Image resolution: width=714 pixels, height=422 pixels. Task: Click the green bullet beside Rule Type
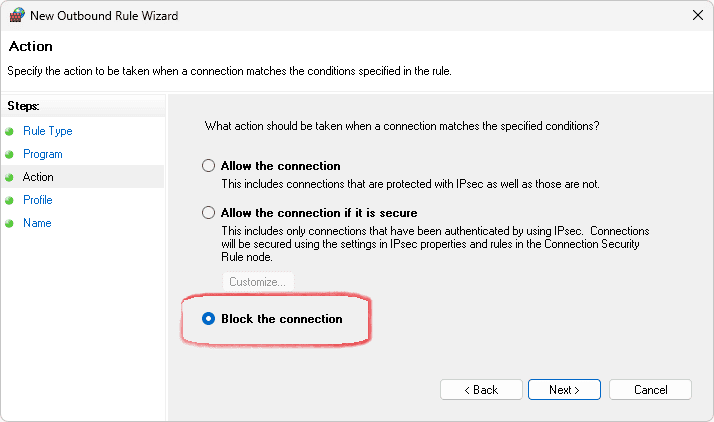(10, 131)
